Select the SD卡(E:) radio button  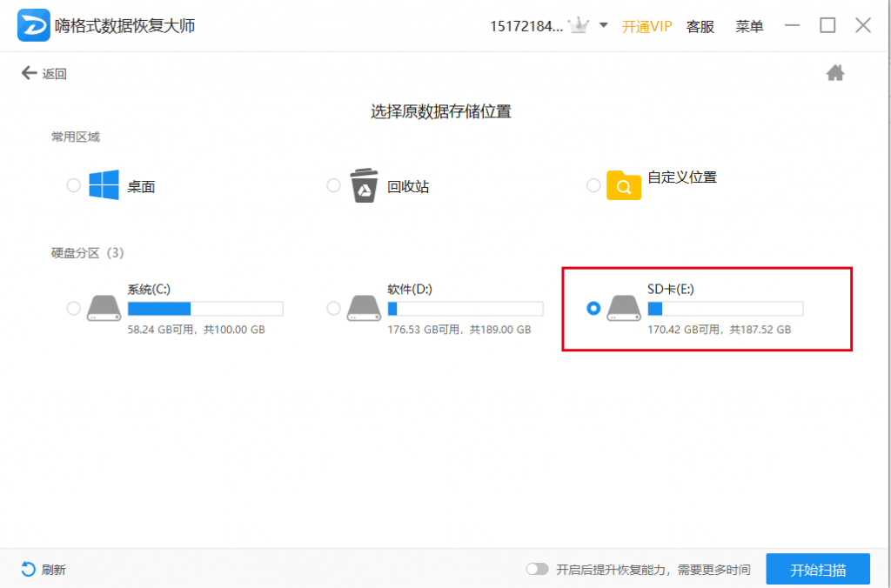(593, 308)
